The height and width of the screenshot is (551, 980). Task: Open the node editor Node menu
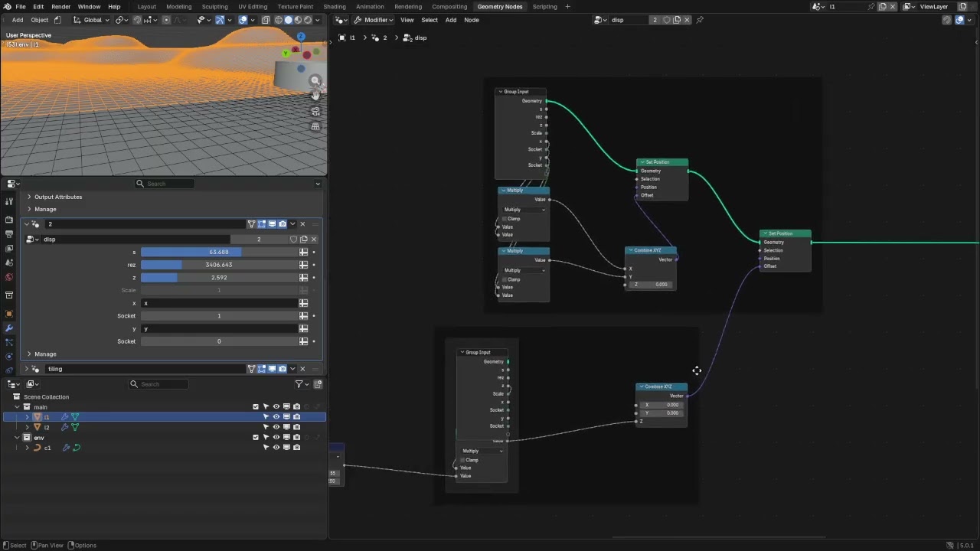pos(472,20)
